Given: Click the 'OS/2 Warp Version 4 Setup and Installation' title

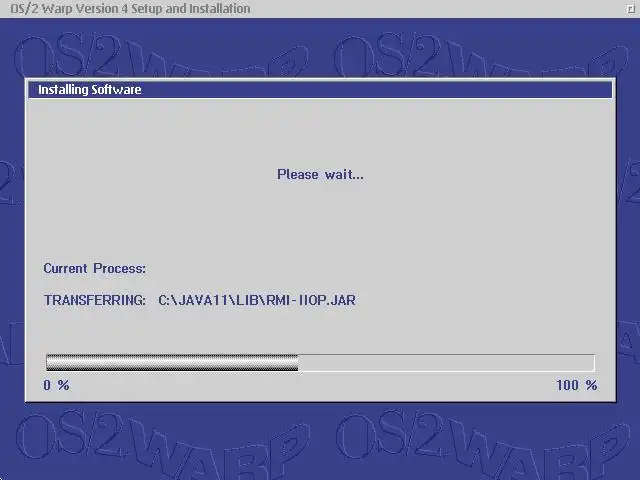Looking at the screenshot, I should (x=130, y=9).
